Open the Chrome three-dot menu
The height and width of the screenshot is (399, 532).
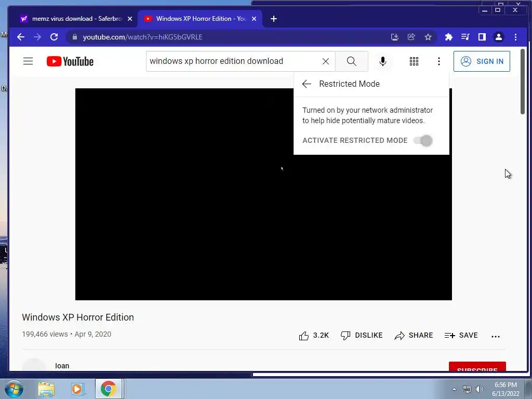coord(515,37)
